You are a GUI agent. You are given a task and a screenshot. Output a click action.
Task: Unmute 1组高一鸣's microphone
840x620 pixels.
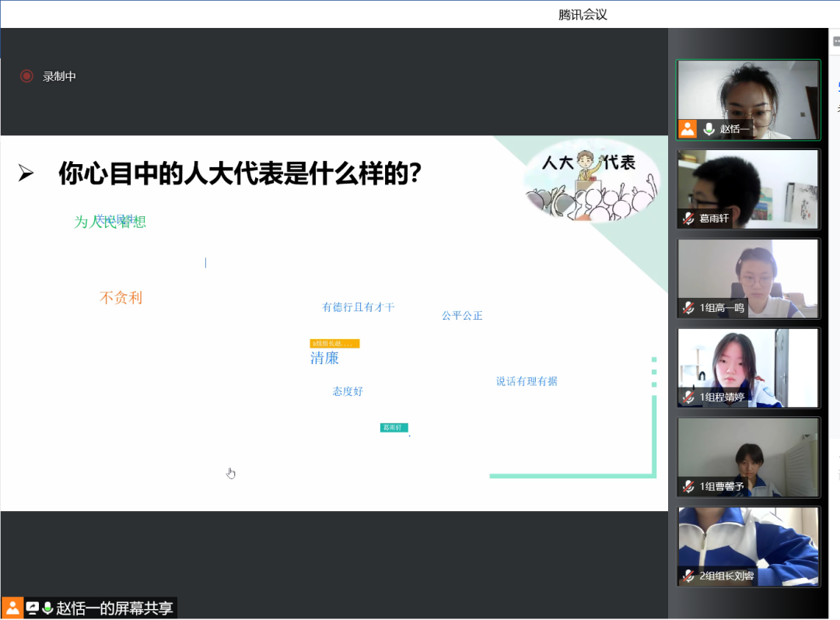click(688, 309)
